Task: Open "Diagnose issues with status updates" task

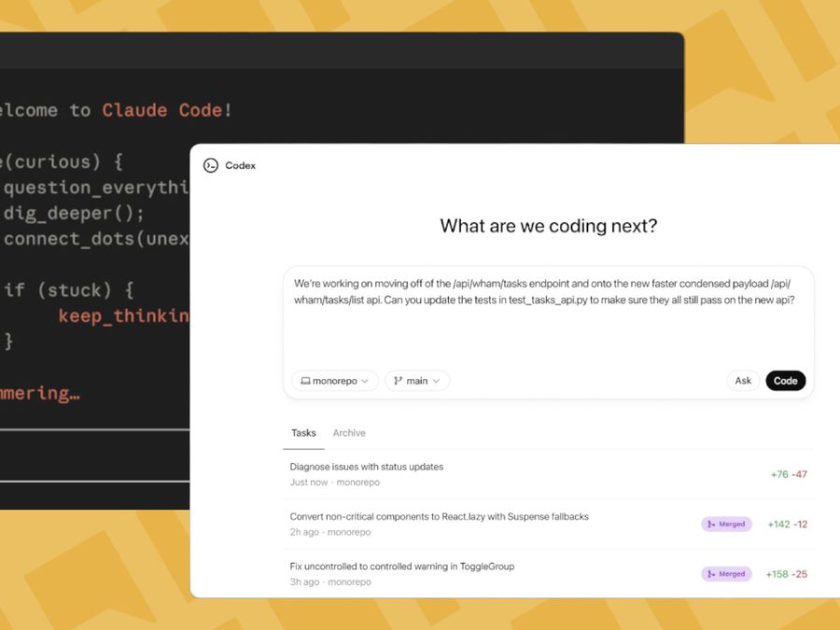Action: pos(367,467)
